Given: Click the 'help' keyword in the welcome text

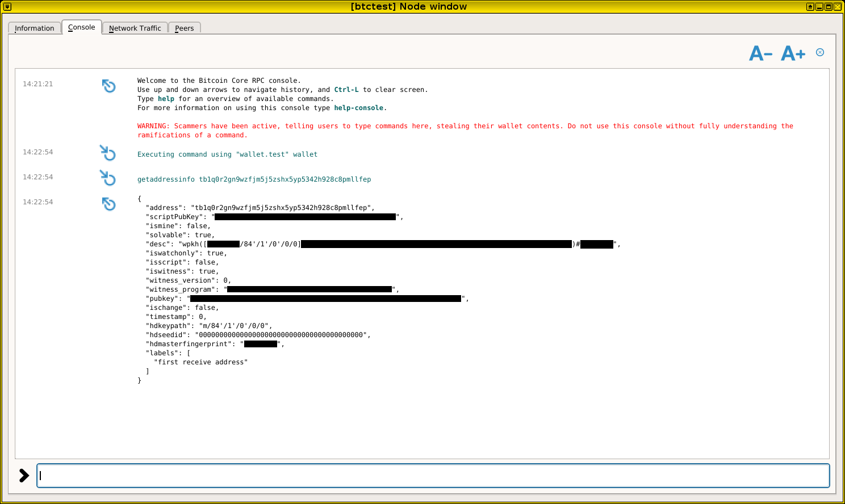Looking at the screenshot, I should point(166,99).
